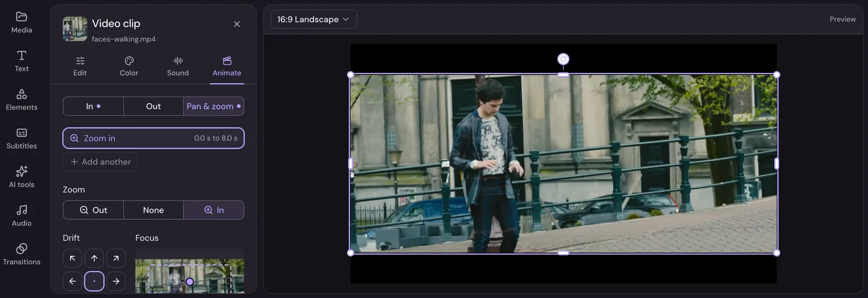This screenshot has width=868, height=298.
Task: Click the faces-walking.mp4 file name
Action: point(124,39)
